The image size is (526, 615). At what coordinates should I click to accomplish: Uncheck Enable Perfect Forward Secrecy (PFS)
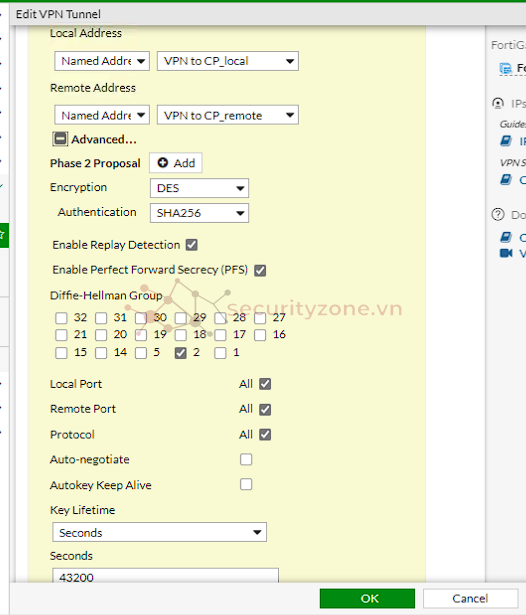pos(260,270)
